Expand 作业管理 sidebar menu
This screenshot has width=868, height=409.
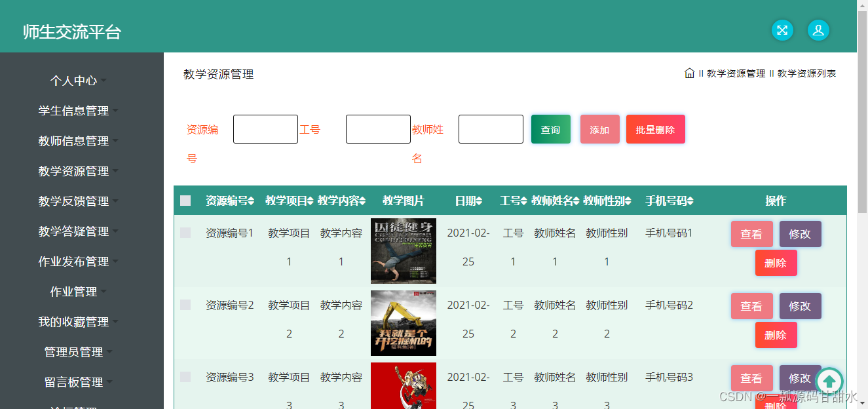(x=79, y=292)
